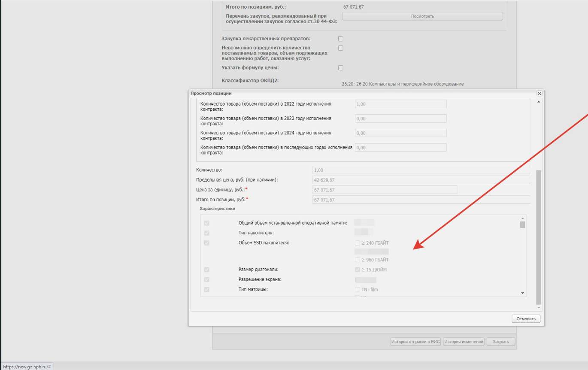Screen dimensions: 588x370
Task: Check the TN+film matrix option
Action: tap(358, 290)
